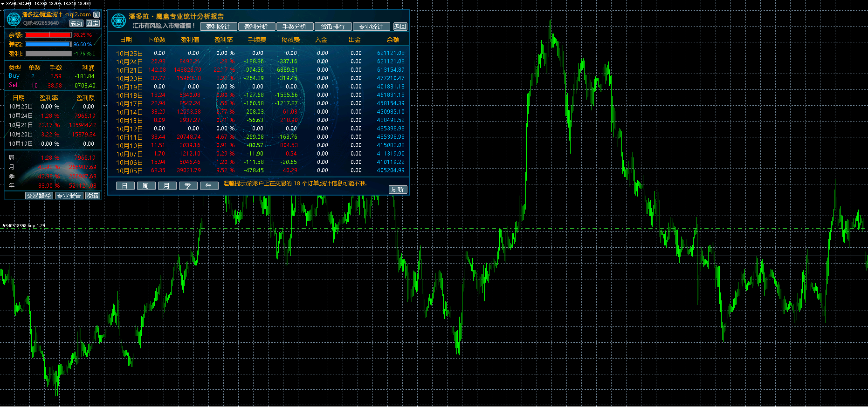The height and width of the screenshot is (407, 868).
Task: Click the 日期 column header in the report table
Action: coord(126,40)
